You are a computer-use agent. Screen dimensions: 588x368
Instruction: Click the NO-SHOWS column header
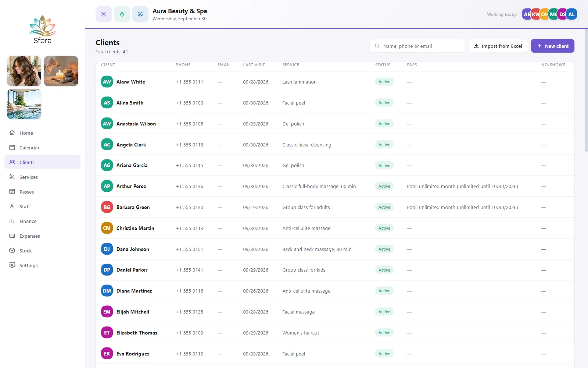(x=553, y=65)
